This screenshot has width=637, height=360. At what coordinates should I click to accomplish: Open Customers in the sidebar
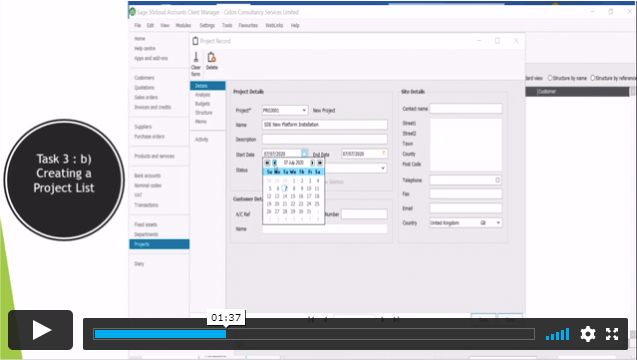[144, 78]
